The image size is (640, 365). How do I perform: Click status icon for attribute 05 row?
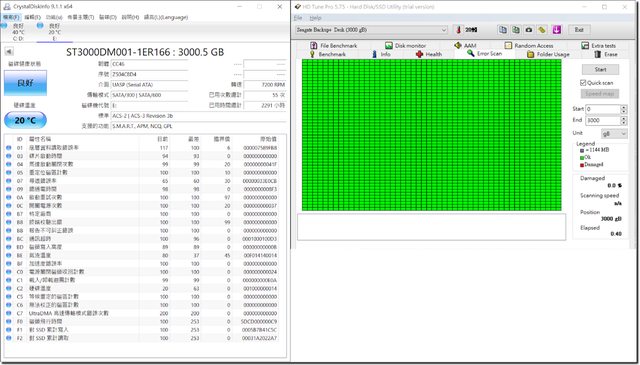pos(9,173)
